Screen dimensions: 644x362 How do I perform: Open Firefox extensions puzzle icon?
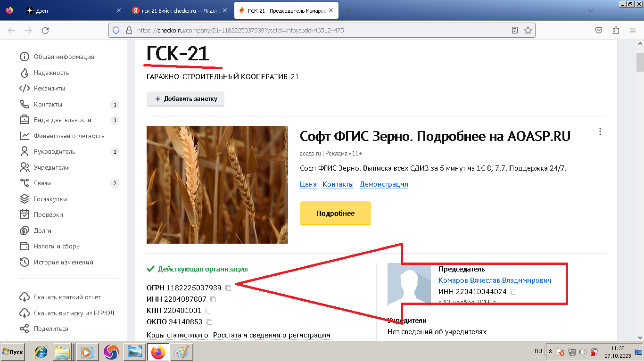click(616, 30)
